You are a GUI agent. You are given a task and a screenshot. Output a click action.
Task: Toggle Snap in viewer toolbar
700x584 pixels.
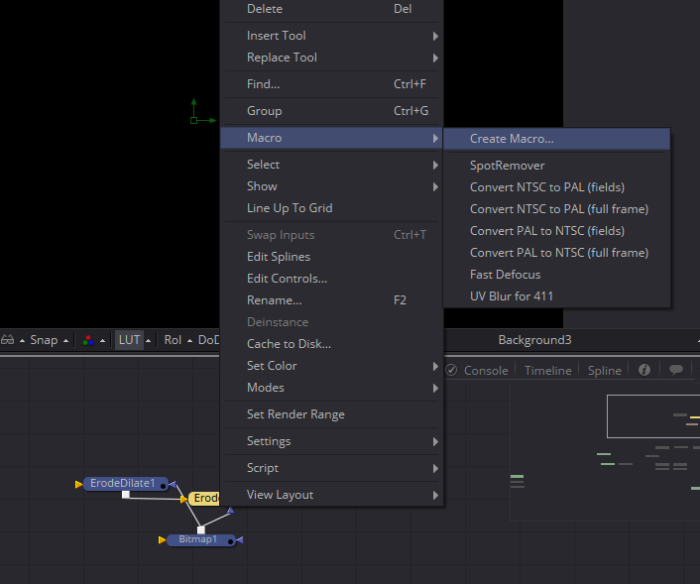coord(44,340)
